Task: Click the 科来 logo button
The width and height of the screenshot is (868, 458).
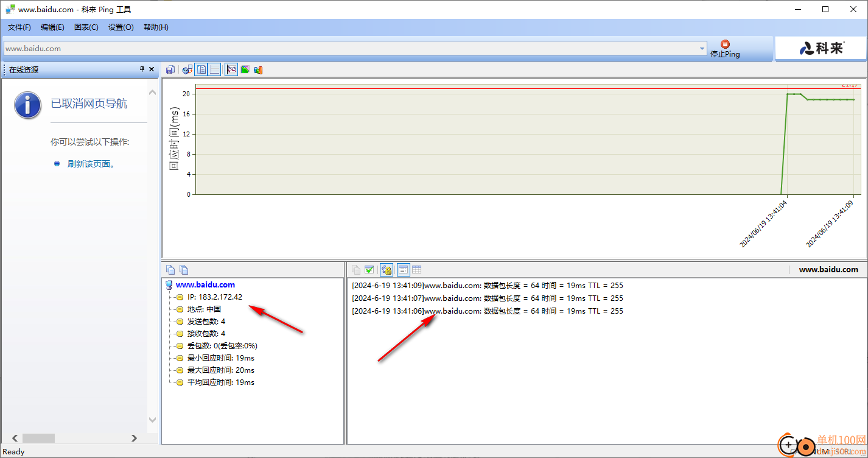Action: 821,49
